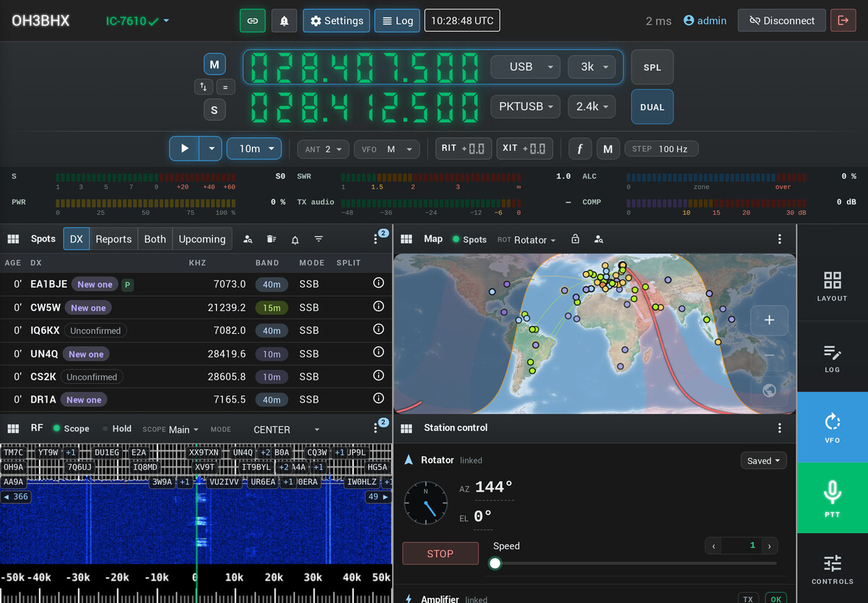The width and height of the screenshot is (868, 603).
Task: Show info for DR1A spot
Action: point(378,398)
